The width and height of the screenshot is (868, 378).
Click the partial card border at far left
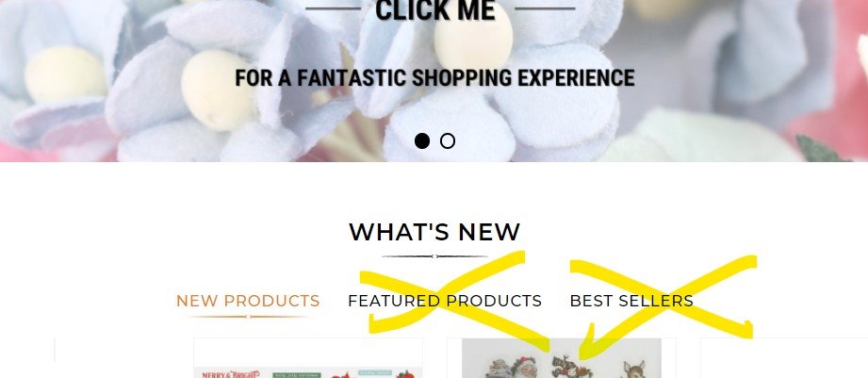[55, 350]
